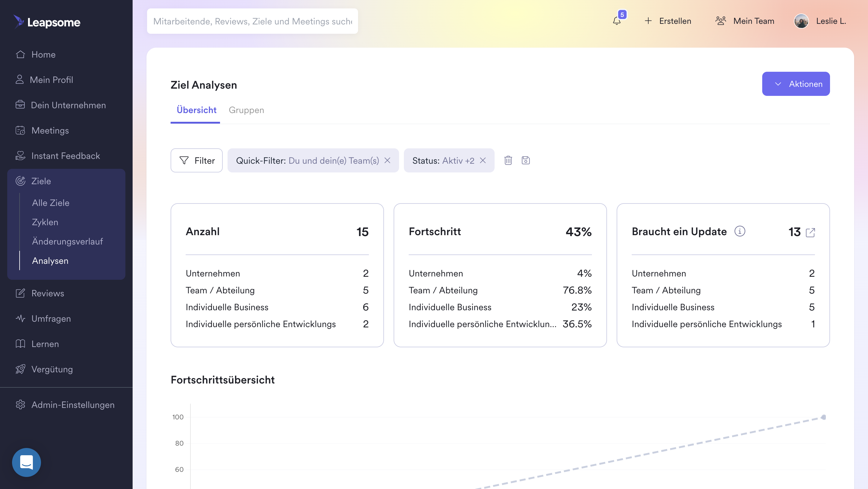Open Änderungsverlauf in sidebar
The image size is (868, 489).
point(68,241)
